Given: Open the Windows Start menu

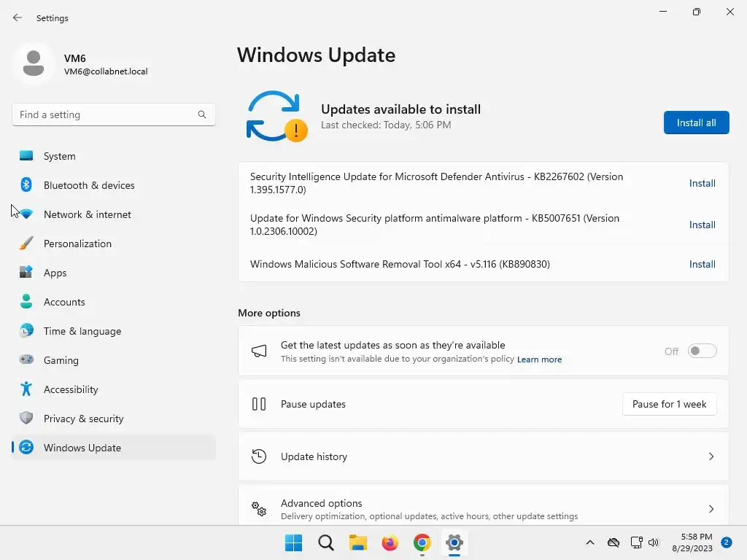Looking at the screenshot, I should click(293, 542).
